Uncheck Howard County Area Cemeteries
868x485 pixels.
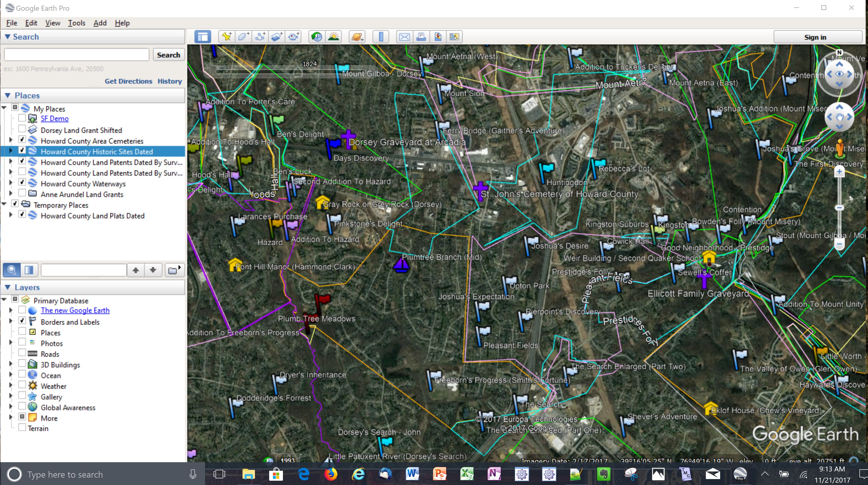[x=22, y=140]
